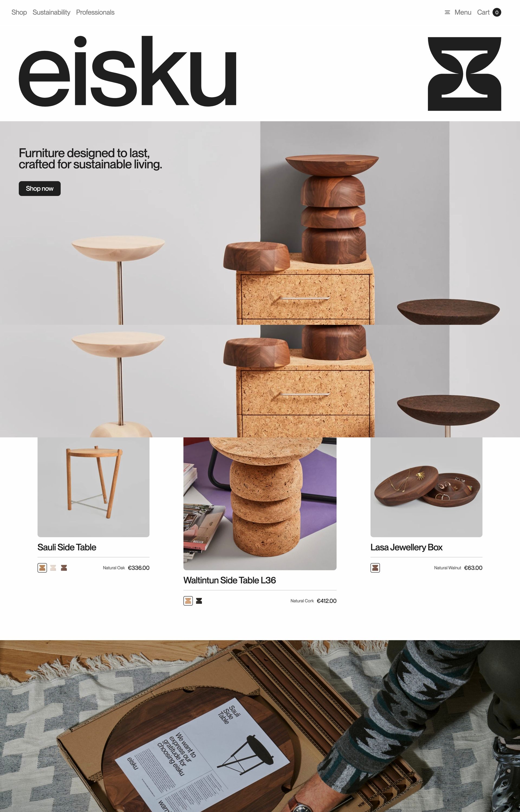The image size is (520, 812).
Task: Select Natural Oak swatch for Sauli table
Action: pyautogui.click(x=42, y=568)
